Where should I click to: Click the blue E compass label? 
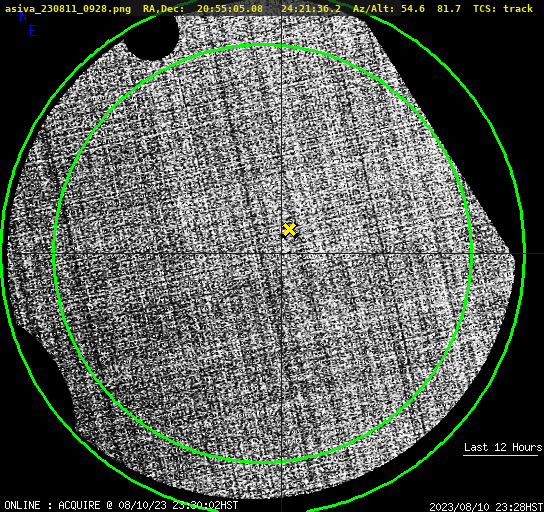pos(33,31)
